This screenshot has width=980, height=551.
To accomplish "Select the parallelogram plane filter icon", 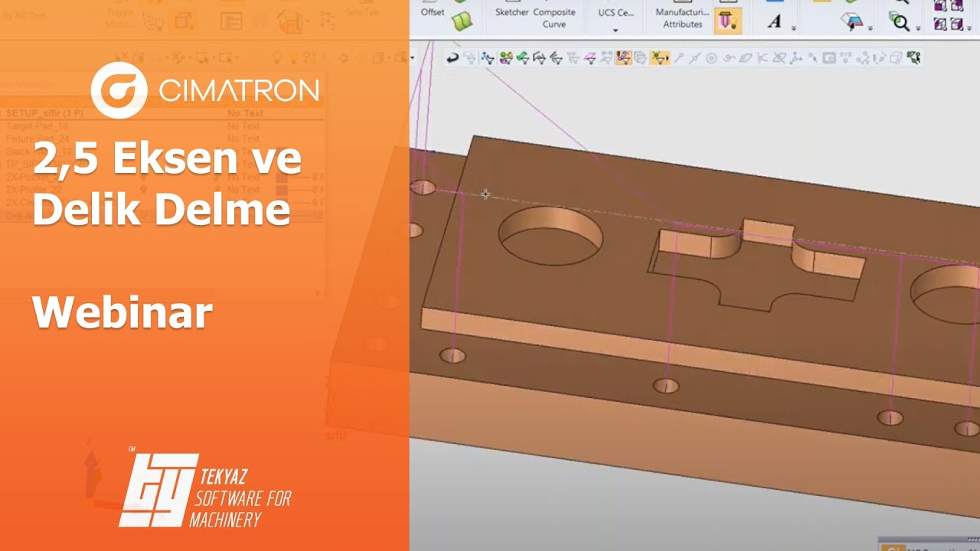I will (x=745, y=57).
